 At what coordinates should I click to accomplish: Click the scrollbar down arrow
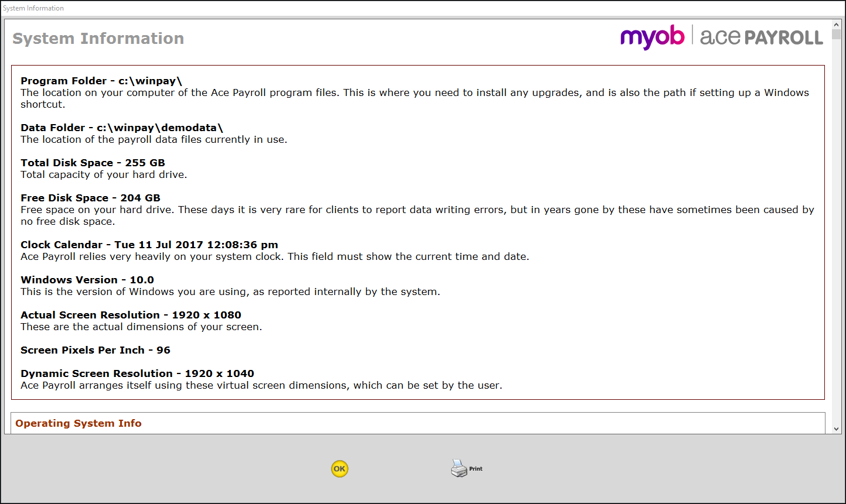(x=837, y=429)
